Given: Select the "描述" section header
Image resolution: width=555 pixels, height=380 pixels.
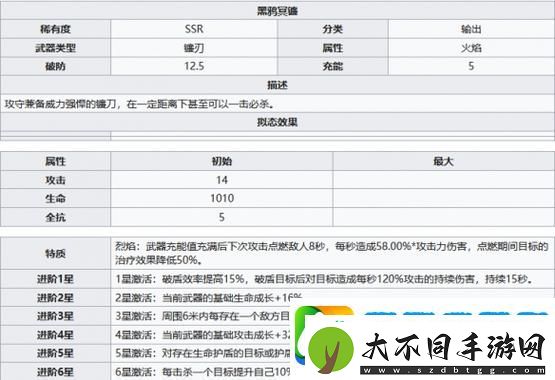Looking at the screenshot, I should [x=277, y=85].
